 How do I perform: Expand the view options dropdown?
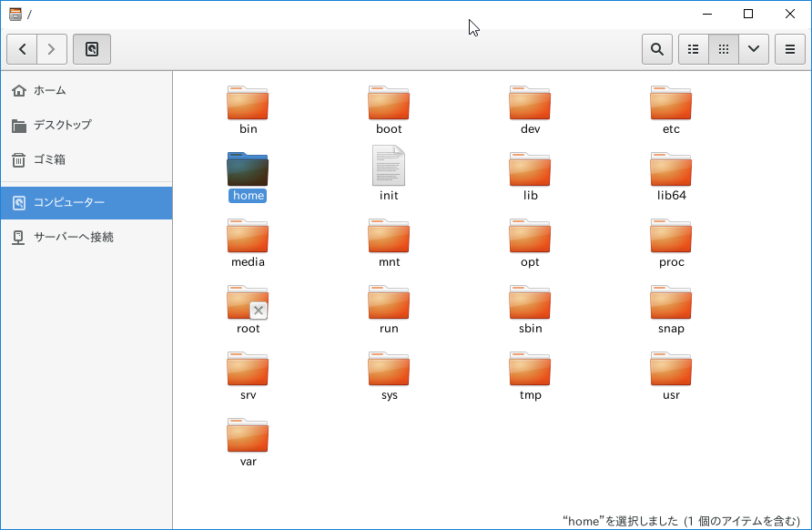(x=754, y=49)
